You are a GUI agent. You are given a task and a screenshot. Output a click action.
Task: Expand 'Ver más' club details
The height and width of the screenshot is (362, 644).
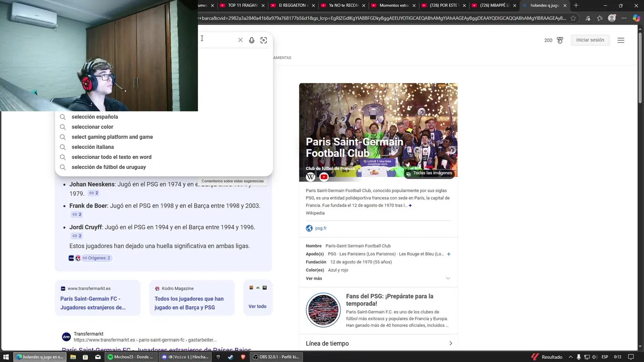coord(378,279)
